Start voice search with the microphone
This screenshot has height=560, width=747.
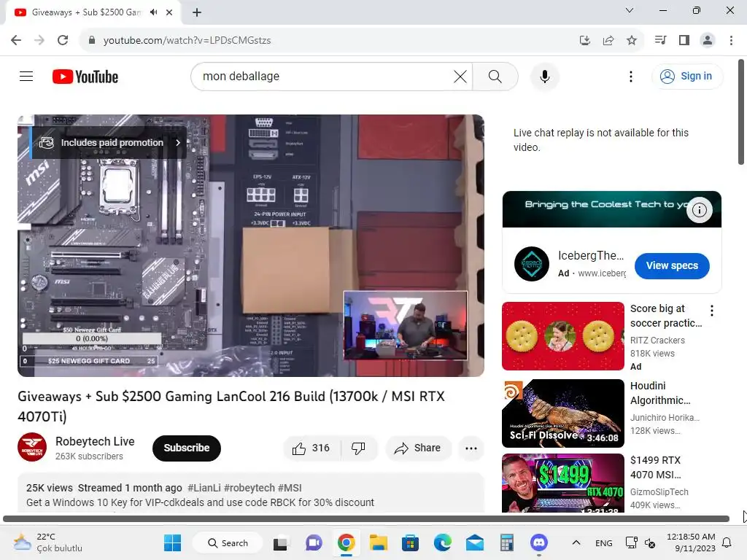(x=544, y=76)
